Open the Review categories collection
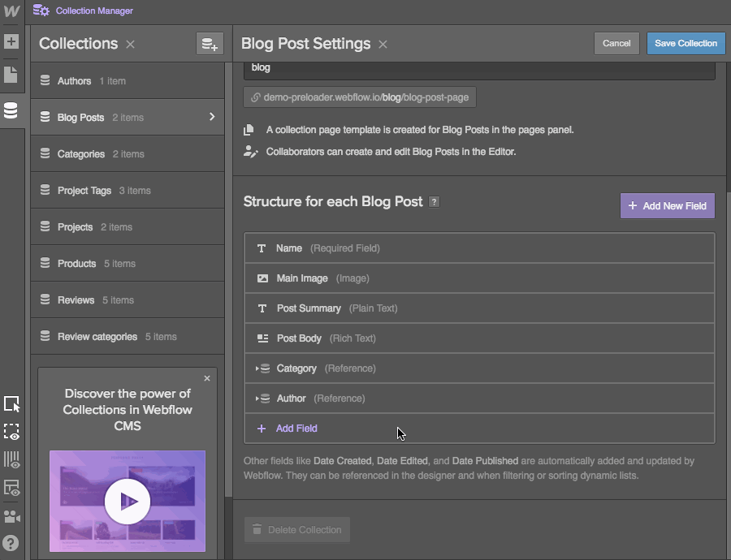Screen dimensions: 731x560 pos(128,336)
